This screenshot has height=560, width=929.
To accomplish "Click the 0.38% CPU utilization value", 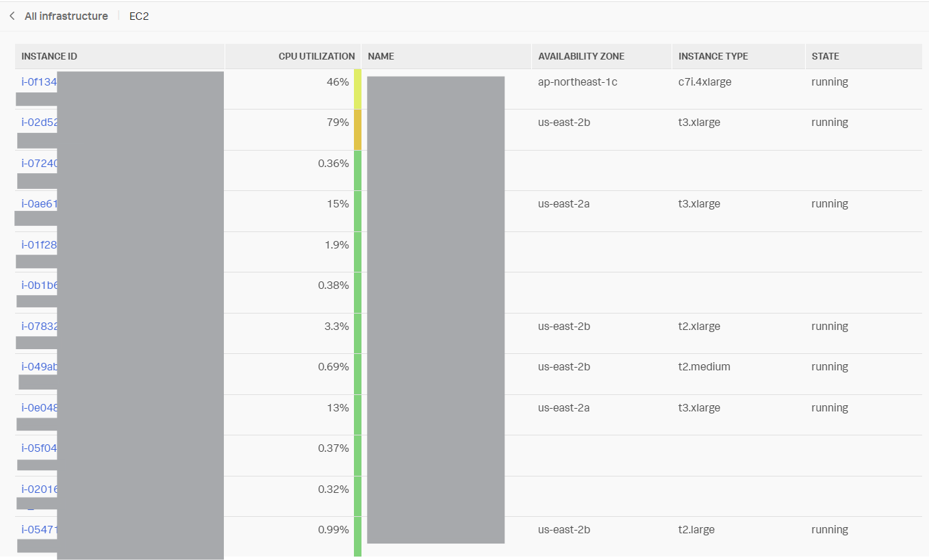I will click(333, 285).
